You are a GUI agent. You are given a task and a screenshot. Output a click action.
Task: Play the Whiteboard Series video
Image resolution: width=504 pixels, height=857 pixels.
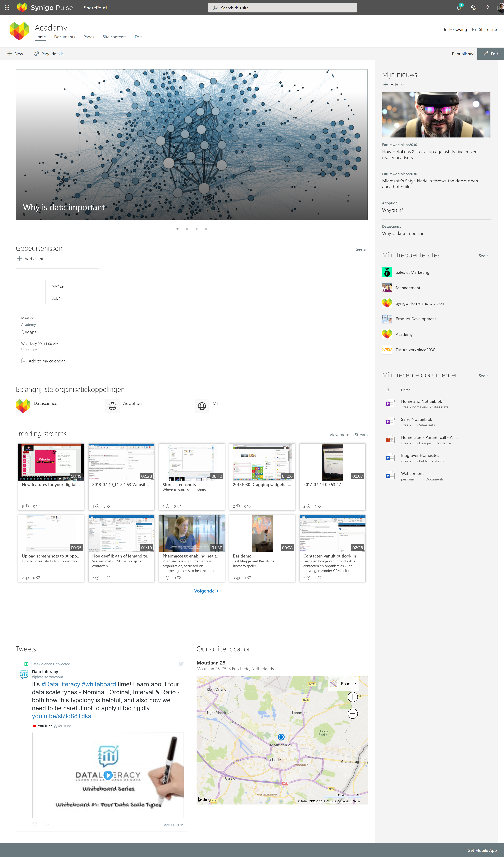coord(108,775)
